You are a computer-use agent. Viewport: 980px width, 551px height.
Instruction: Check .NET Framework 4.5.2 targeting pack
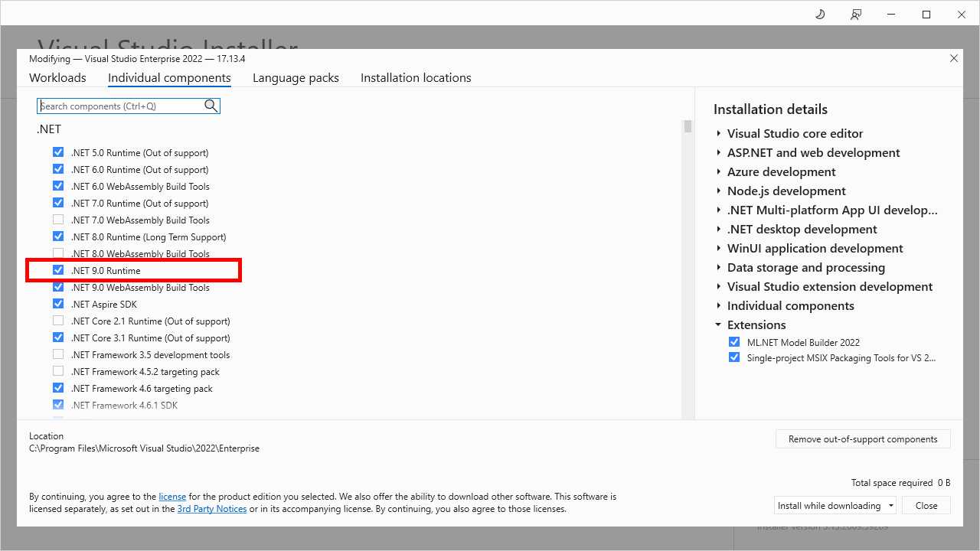58,371
